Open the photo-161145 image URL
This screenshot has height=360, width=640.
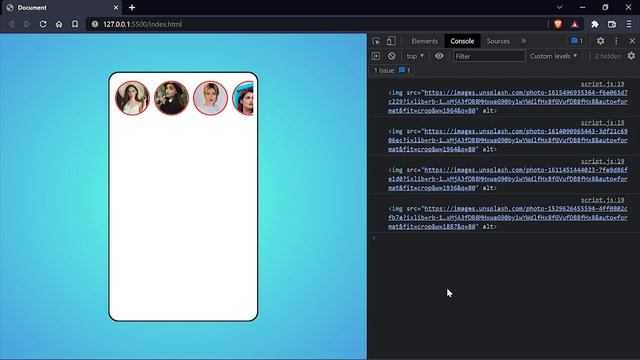pos(508,179)
